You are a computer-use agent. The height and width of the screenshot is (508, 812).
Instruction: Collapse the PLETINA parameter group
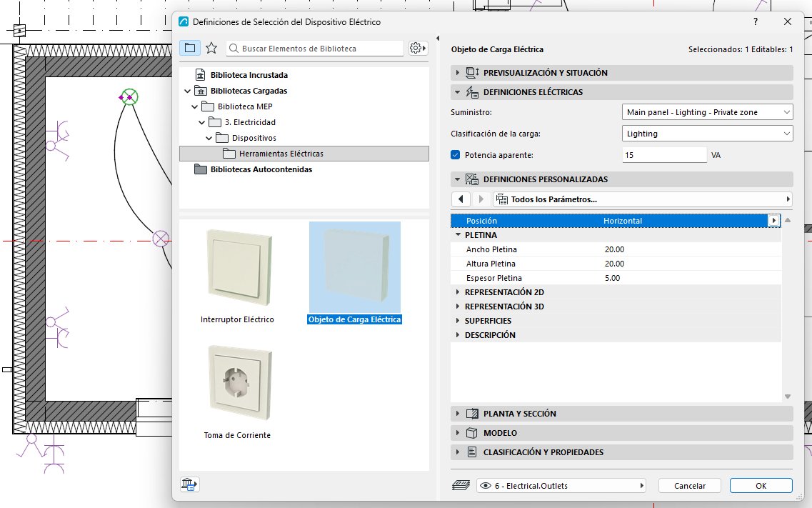[x=458, y=235]
